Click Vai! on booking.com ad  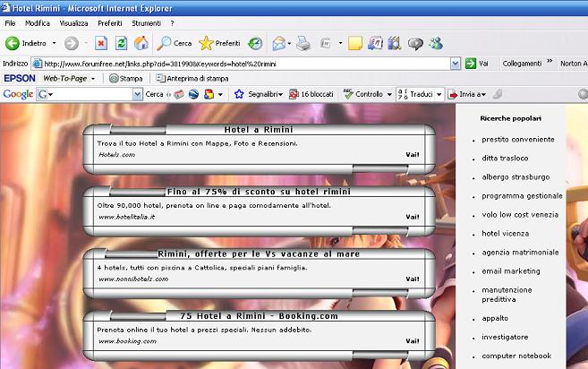[412, 341]
